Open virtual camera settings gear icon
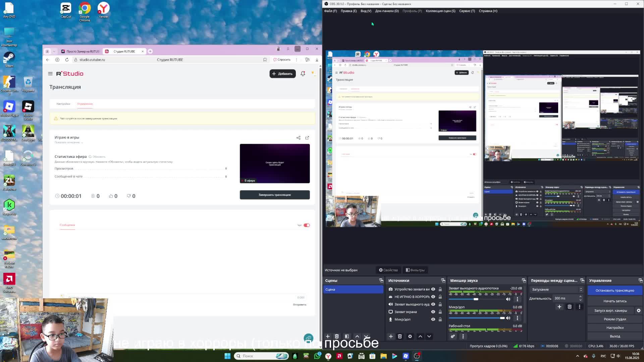The width and height of the screenshot is (644, 362). tap(639, 310)
